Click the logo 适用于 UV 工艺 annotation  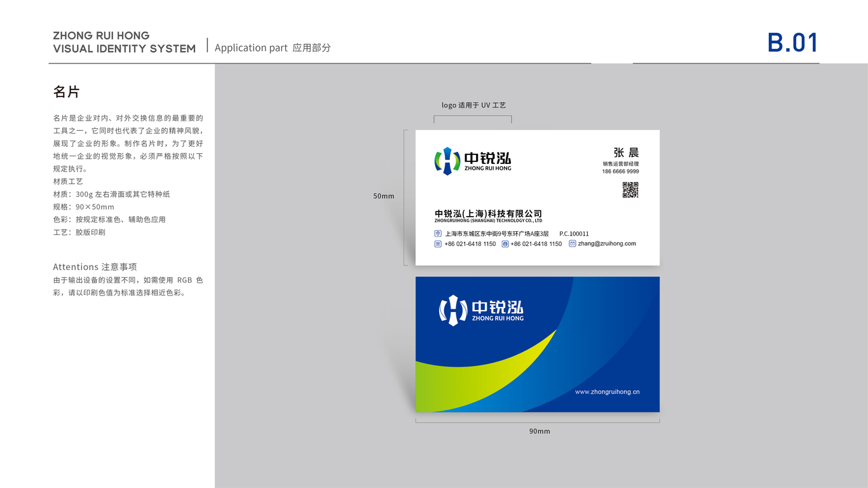[x=473, y=105]
